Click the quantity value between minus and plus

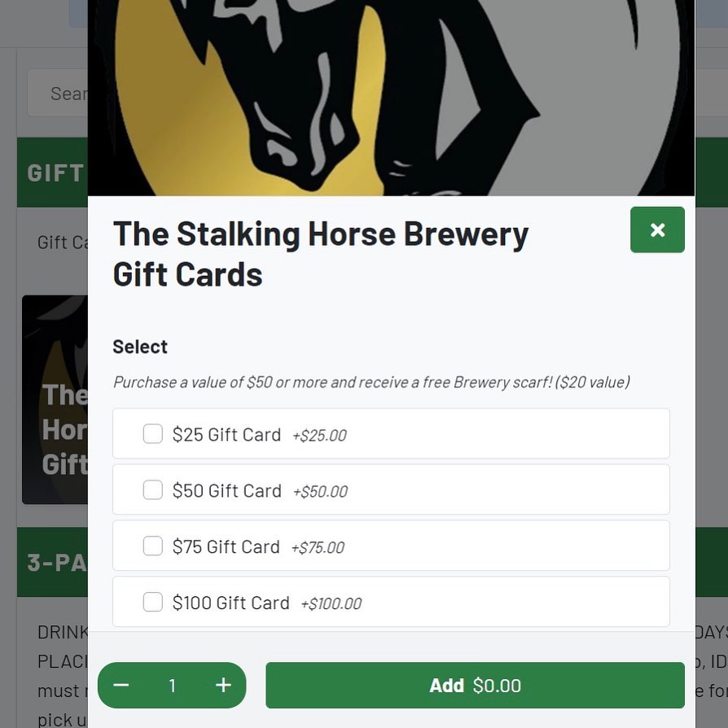pyautogui.click(x=172, y=686)
